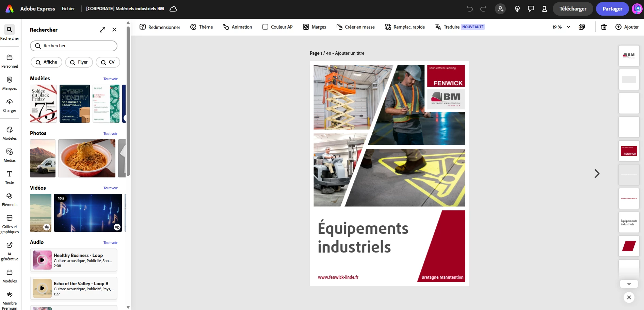The height and width of the screenshot is (310, 644).
Task: Select the CV search suggestion
Action: click(x=108, y=62)
